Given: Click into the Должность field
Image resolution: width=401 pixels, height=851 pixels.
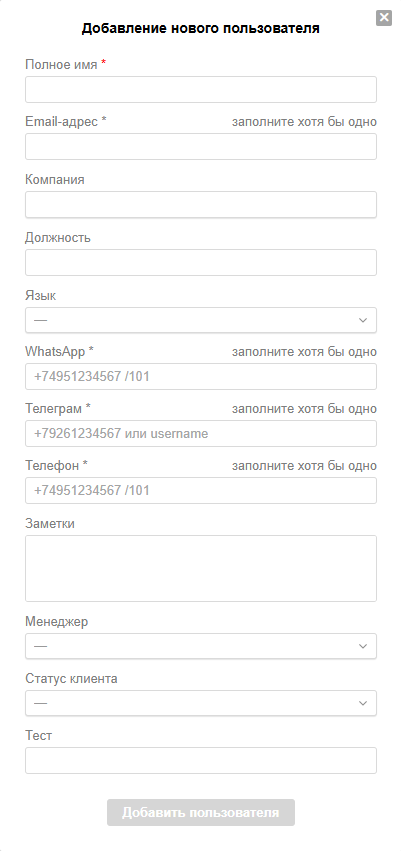Looking at the screenshot, I should click(201, 263).
